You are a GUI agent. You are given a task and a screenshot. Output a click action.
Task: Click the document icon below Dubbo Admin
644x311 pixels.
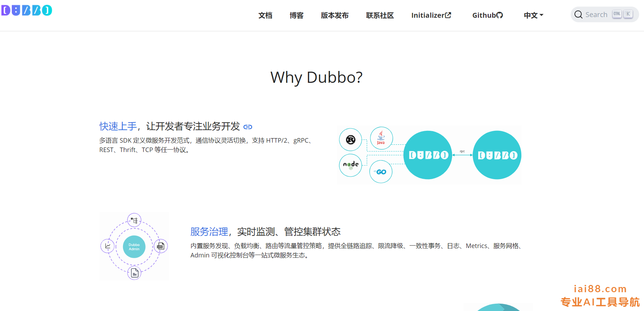[134, 273]
